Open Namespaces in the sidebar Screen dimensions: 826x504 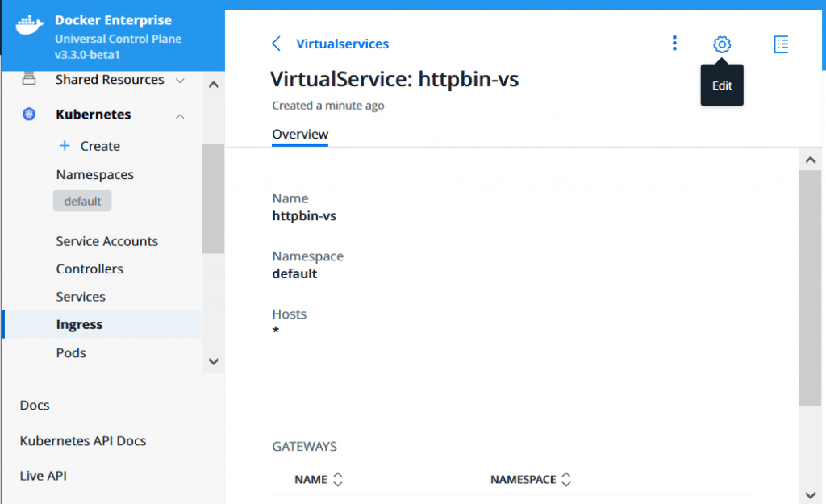pos(95,174)
